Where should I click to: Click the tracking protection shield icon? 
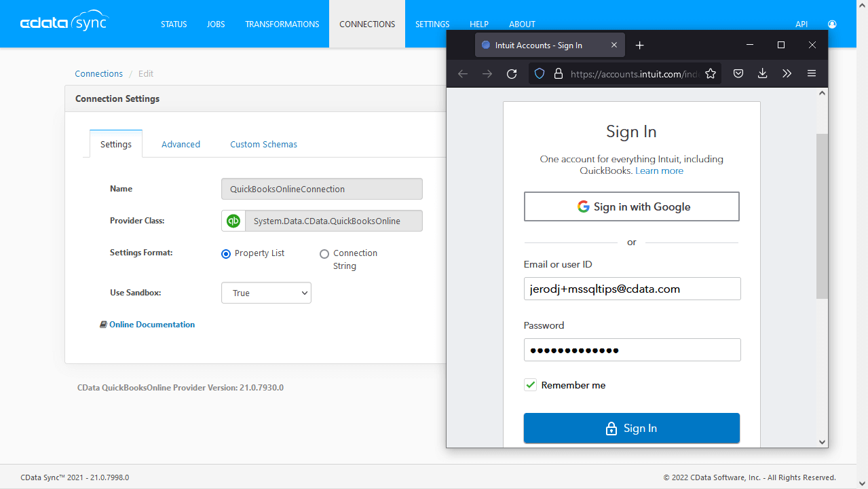click(540, 73)
